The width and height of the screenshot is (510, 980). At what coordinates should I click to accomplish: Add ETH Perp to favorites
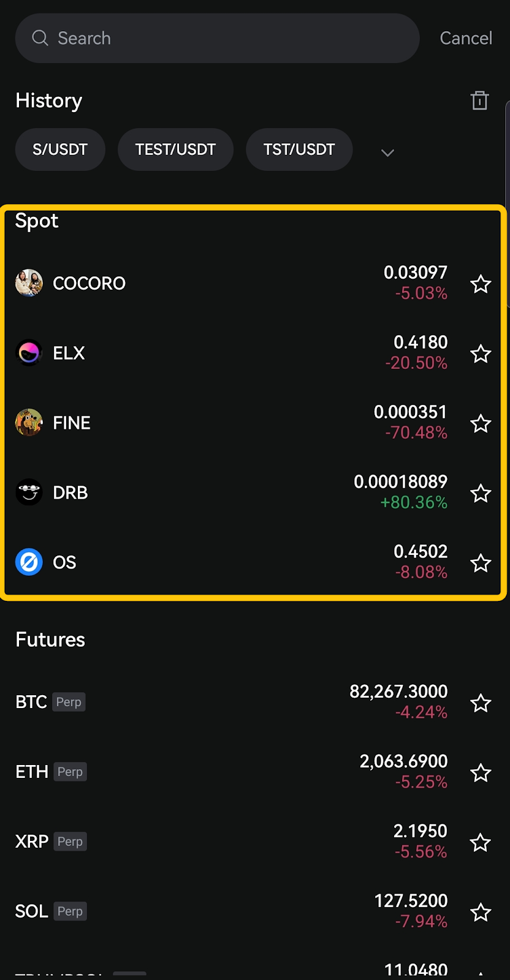click(481, 772)
